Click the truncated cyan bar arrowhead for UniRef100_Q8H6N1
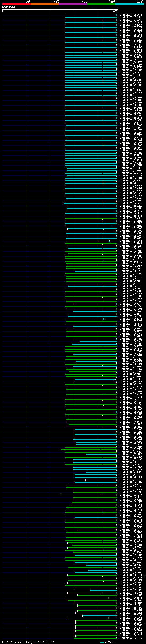This screenshot has width=146, height=644. pos(112,226)
